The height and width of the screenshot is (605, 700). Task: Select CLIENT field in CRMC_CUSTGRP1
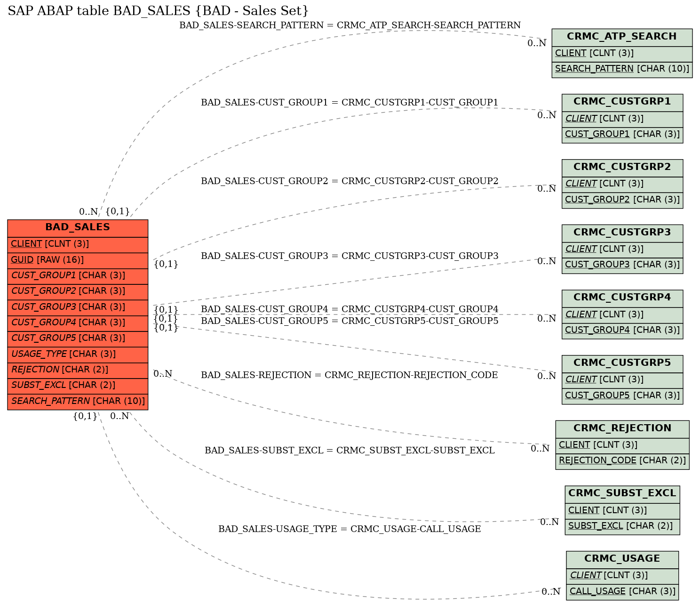(x=622, y=119)
